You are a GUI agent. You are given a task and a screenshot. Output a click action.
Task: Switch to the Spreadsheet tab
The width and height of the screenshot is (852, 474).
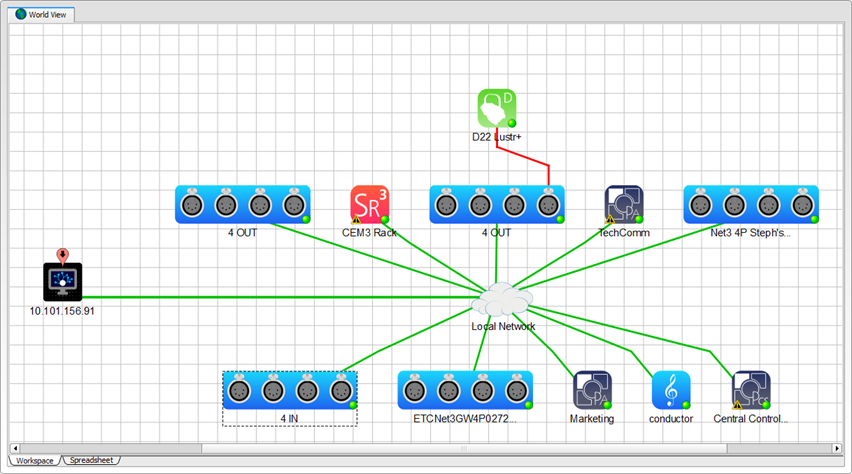90,461
